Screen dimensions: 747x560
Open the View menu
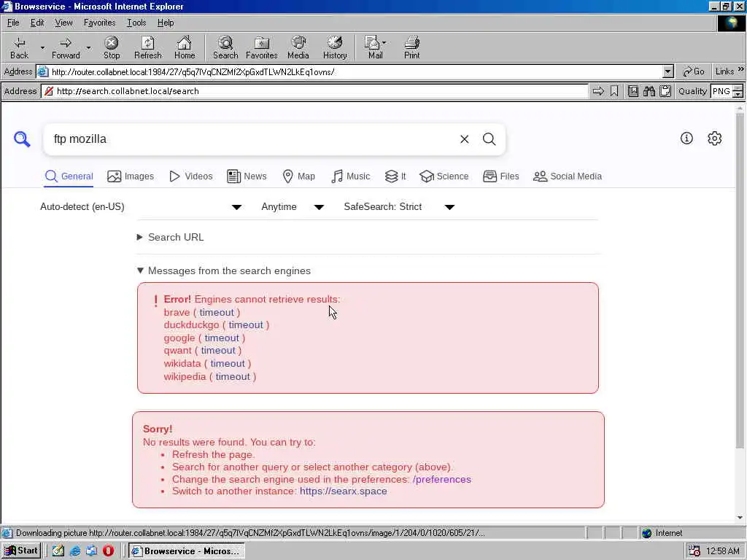click(x=63, y=23)
